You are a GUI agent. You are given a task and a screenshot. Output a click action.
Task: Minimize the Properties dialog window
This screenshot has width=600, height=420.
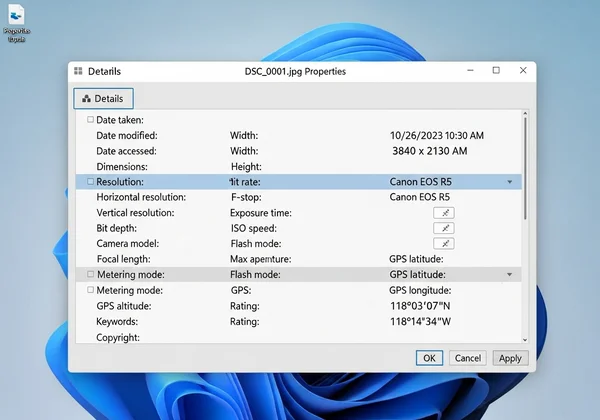click(x=470, y=71)
